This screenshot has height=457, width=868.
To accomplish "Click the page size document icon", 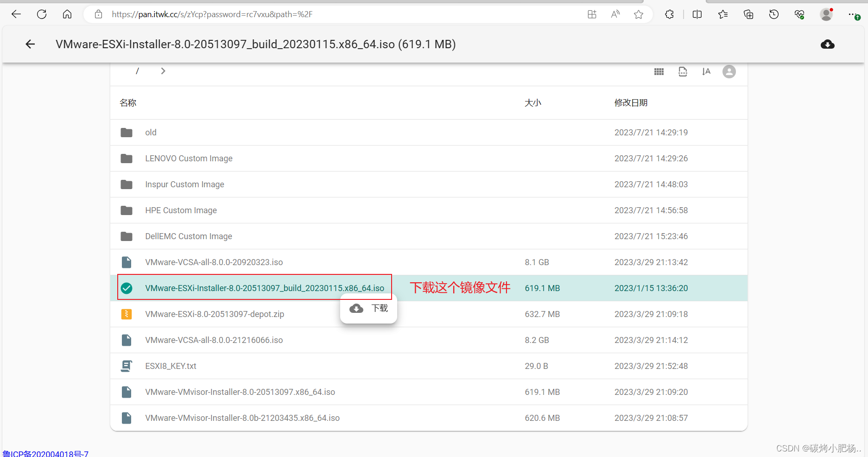I will tap(683, 71).
